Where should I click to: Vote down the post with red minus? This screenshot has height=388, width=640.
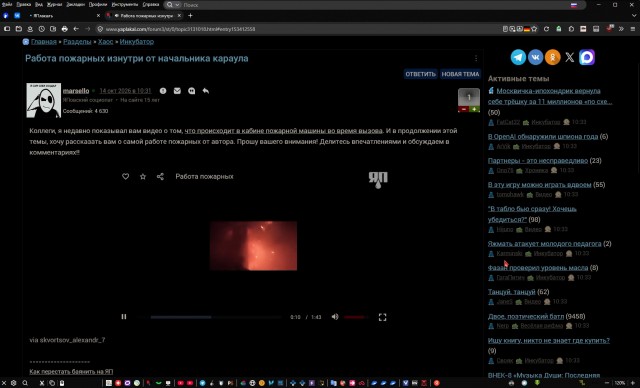(463, 109)
